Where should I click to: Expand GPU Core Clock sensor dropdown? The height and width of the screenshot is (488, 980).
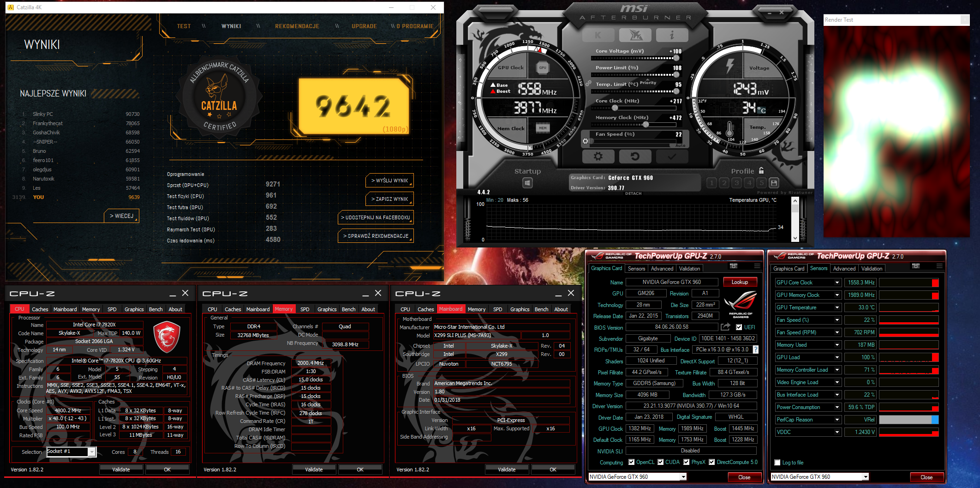pyautogui.click(x=837, y=283)
